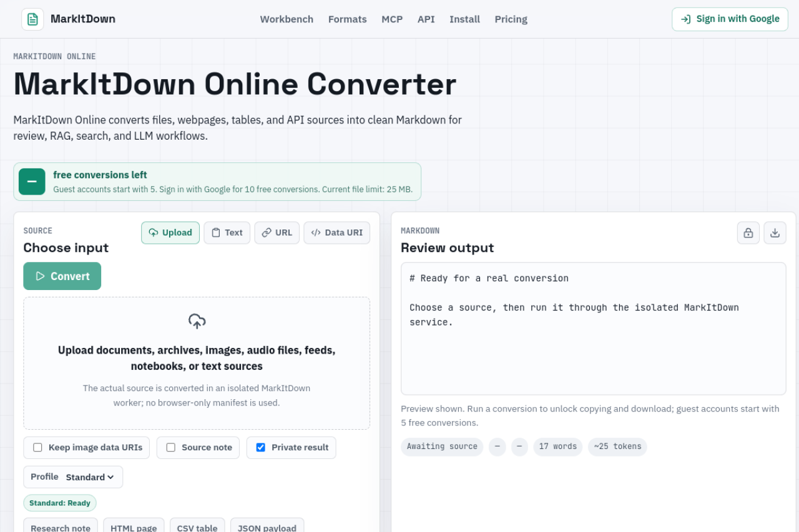Click the lock icon above Review output

pyautogui.click(x=748, y=233)
